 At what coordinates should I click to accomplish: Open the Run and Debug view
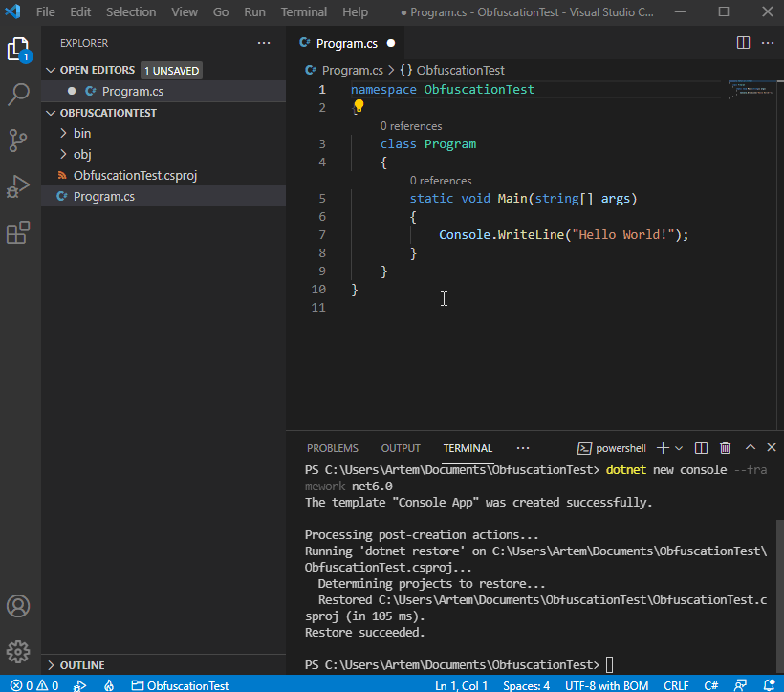pos(19,186)
